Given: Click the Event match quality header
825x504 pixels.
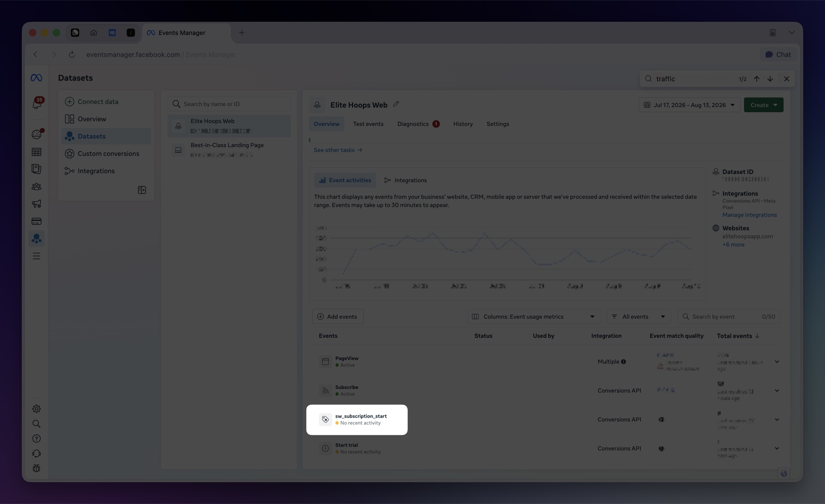Looking at the screenshot, I should [676, 336].
